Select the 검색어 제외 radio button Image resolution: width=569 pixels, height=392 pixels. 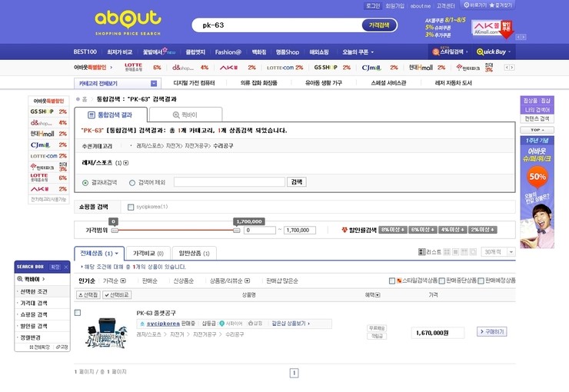pos(132,183)
